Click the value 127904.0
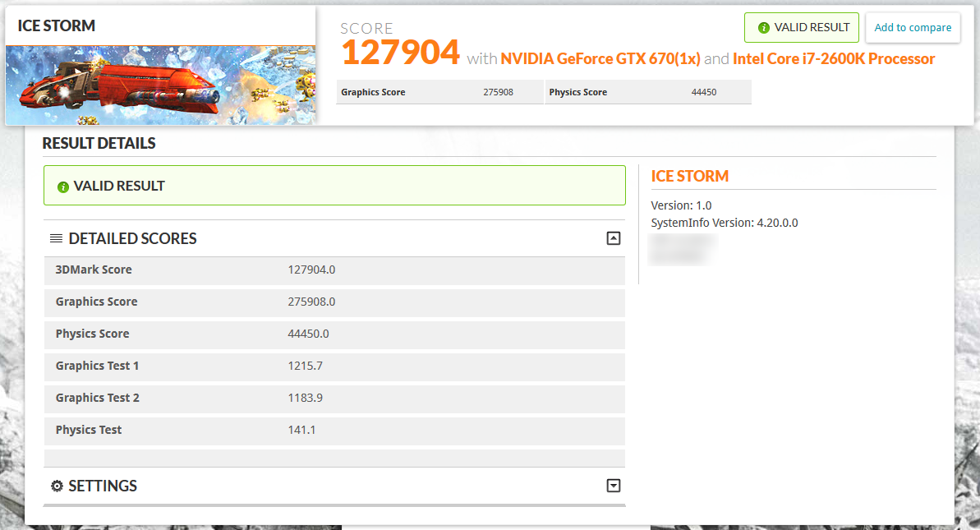 coord(311,270)
